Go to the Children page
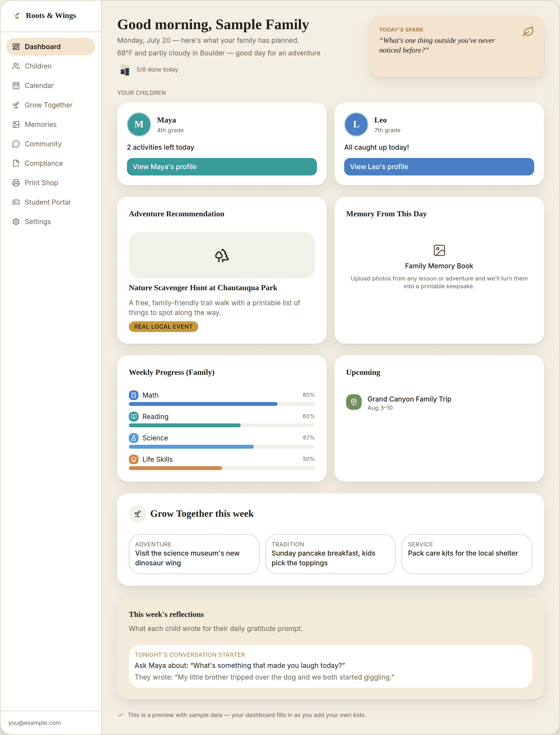 click(x=51, y=66)
